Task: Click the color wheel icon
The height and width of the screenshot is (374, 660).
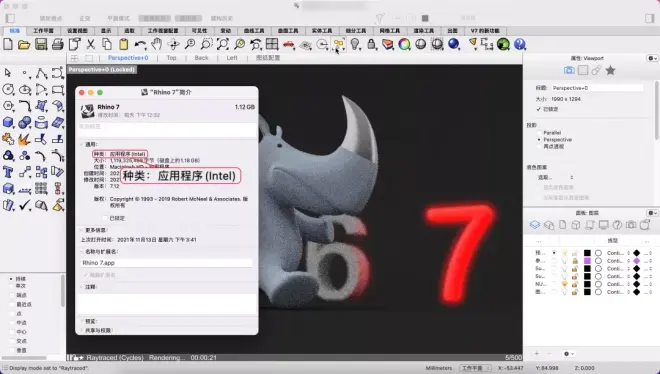Action: pos(404,44)
